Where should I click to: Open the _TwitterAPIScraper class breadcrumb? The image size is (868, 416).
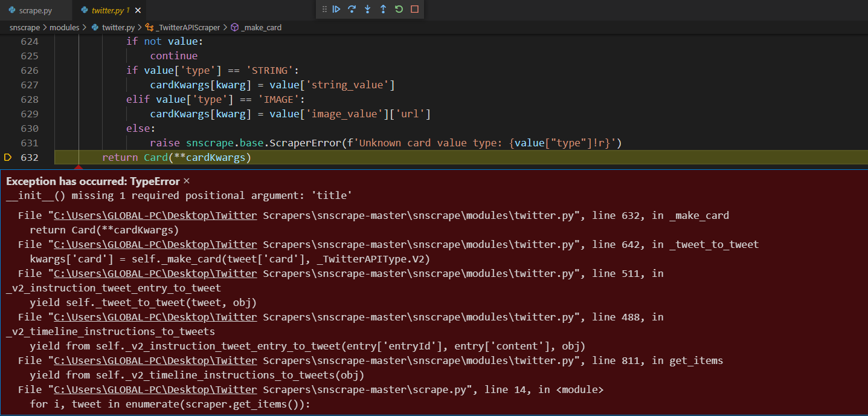182,27
